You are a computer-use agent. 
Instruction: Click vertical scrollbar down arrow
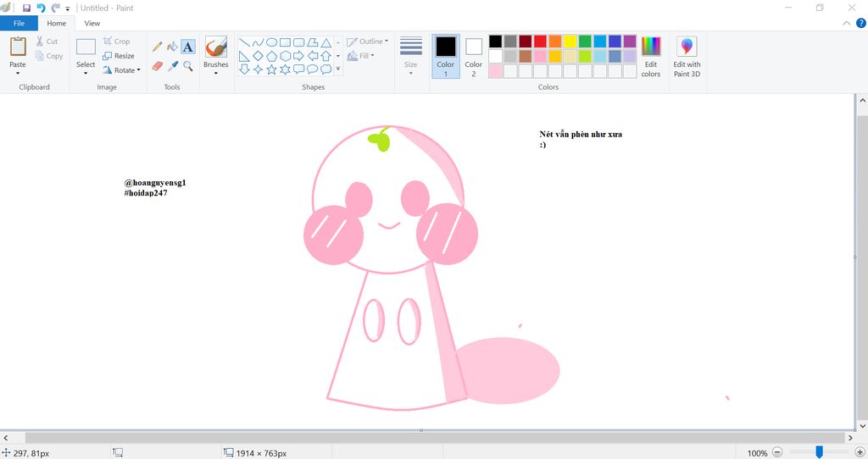tap(862, 426)
